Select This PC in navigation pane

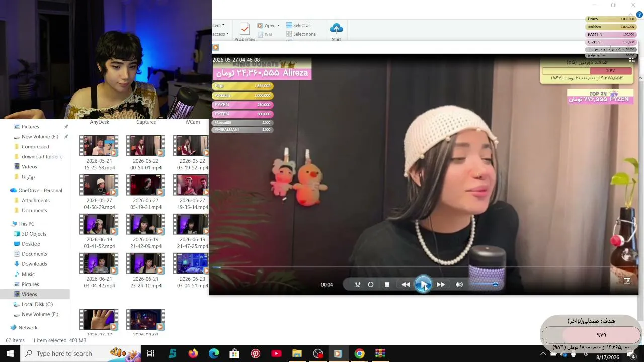[x=26, y=224]
